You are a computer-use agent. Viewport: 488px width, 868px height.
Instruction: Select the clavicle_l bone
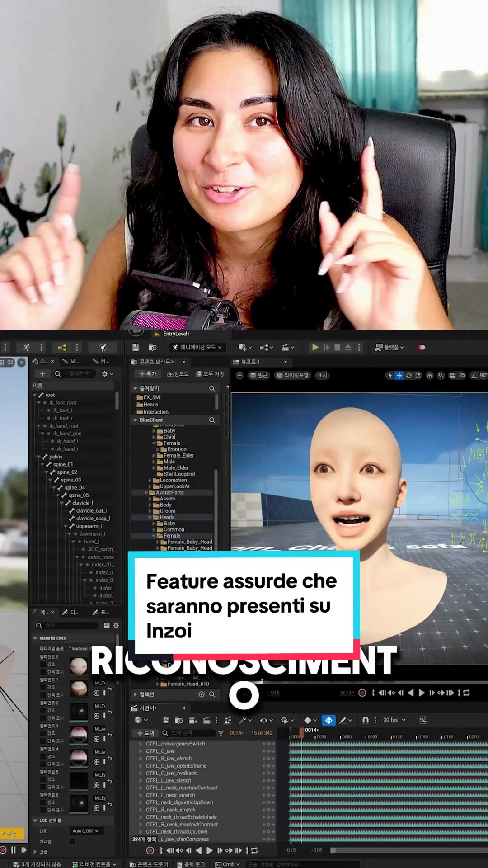pos(83,503)
